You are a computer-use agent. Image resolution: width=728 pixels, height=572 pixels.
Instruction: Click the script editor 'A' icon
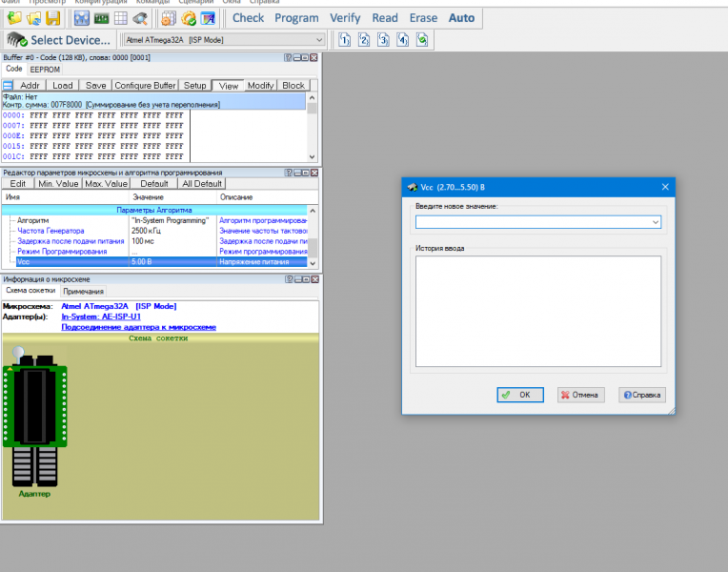click(x=208, y=18)
